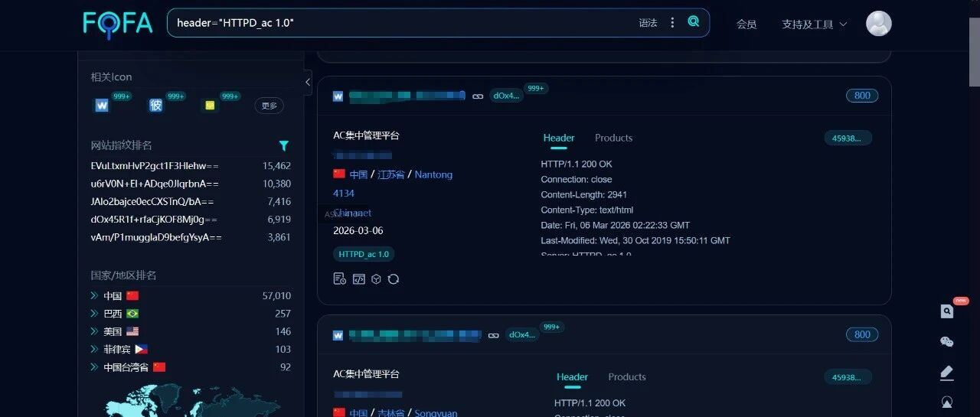Viewport: 980px width, 417px height.
Task: Open the Songyuan result title AC集中管理平台
Action: (x=366, y=374)
